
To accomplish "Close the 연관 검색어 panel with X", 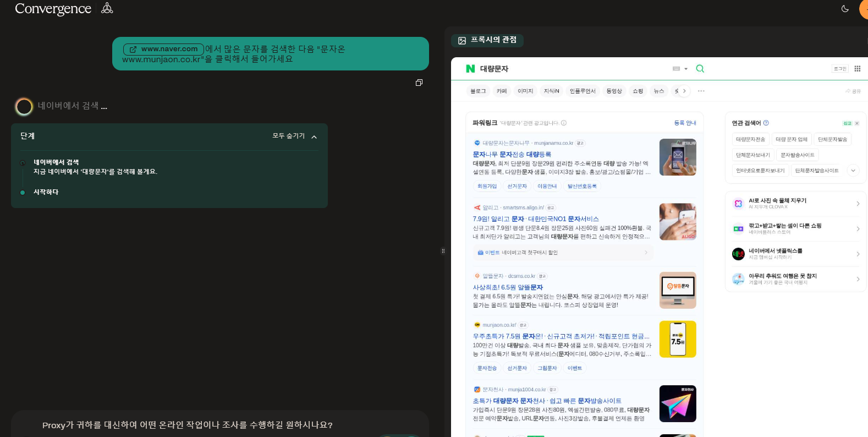I will coord(857,123).
